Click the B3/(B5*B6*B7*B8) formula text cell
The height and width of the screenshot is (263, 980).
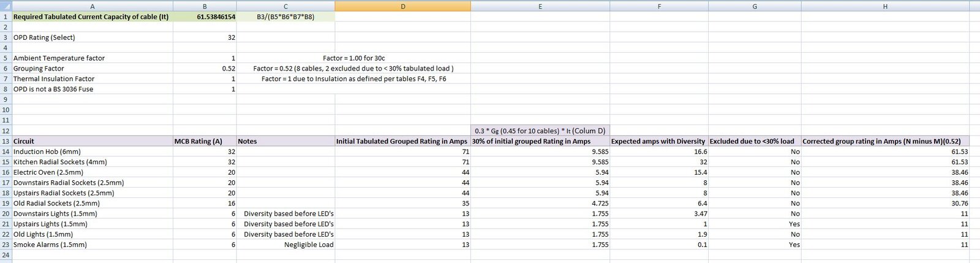(x=285, y=17)
